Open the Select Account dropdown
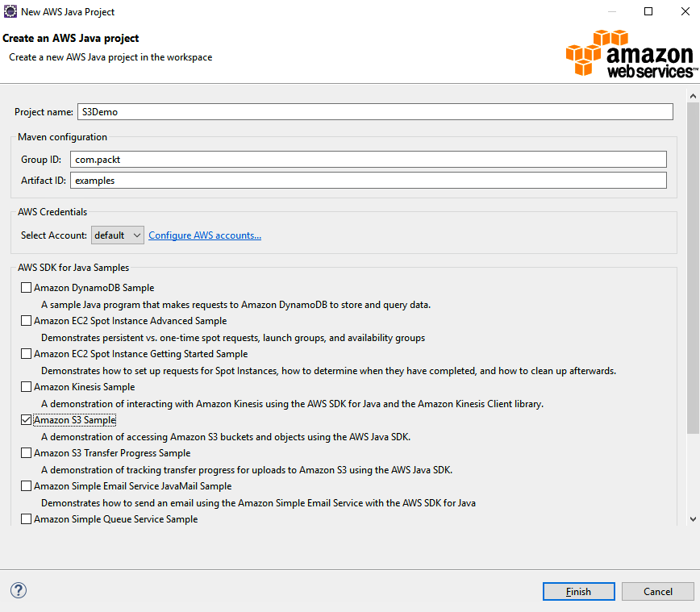The height and width of the screenshot is (612, 700). coord(118,235)
